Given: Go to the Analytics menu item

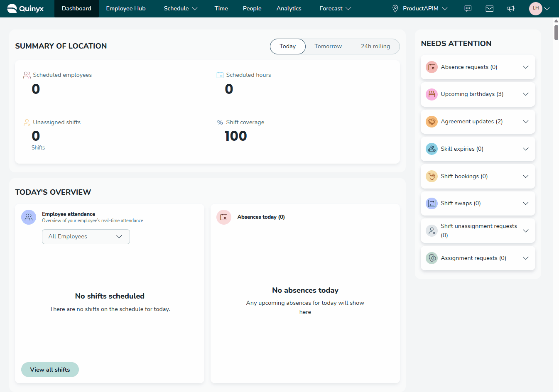Looking at the screenshot, I should tap(289, 9).
